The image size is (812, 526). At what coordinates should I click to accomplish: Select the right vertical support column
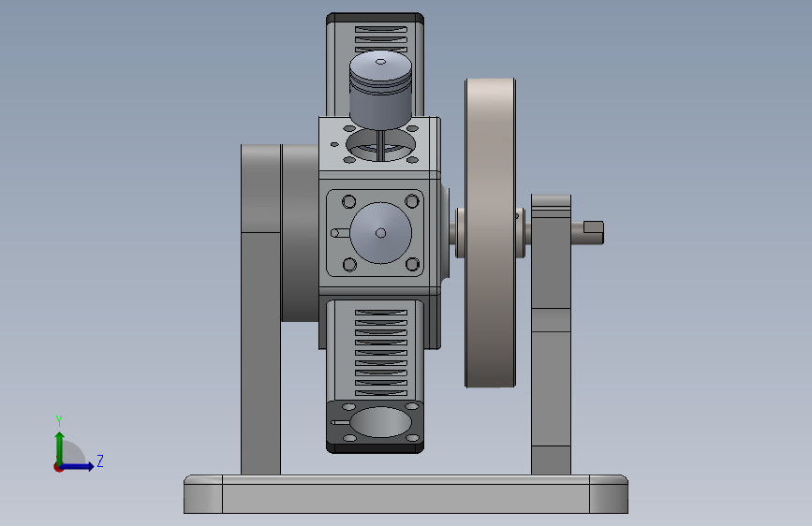pyautogui.click(x=551, y=334)
